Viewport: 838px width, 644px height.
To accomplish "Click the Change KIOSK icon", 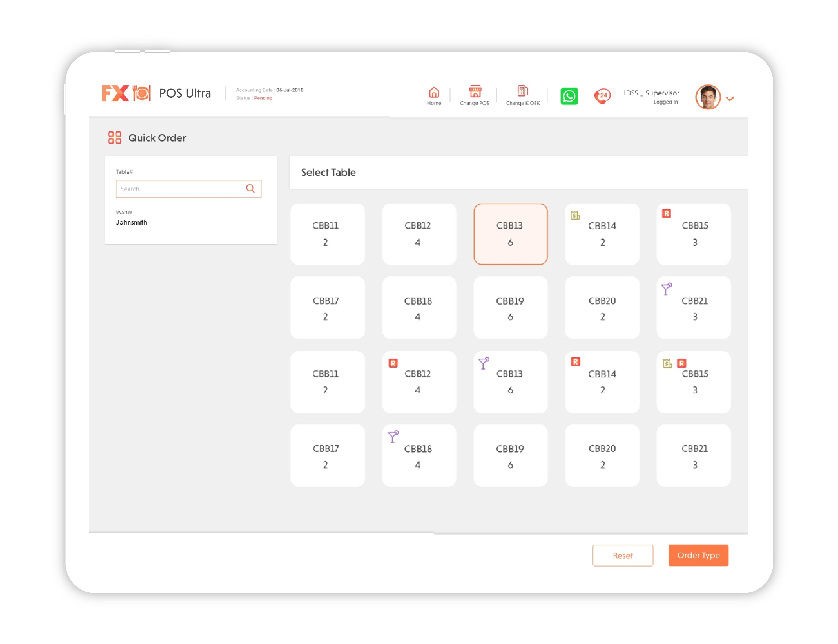I will click(x=522, y=91).
